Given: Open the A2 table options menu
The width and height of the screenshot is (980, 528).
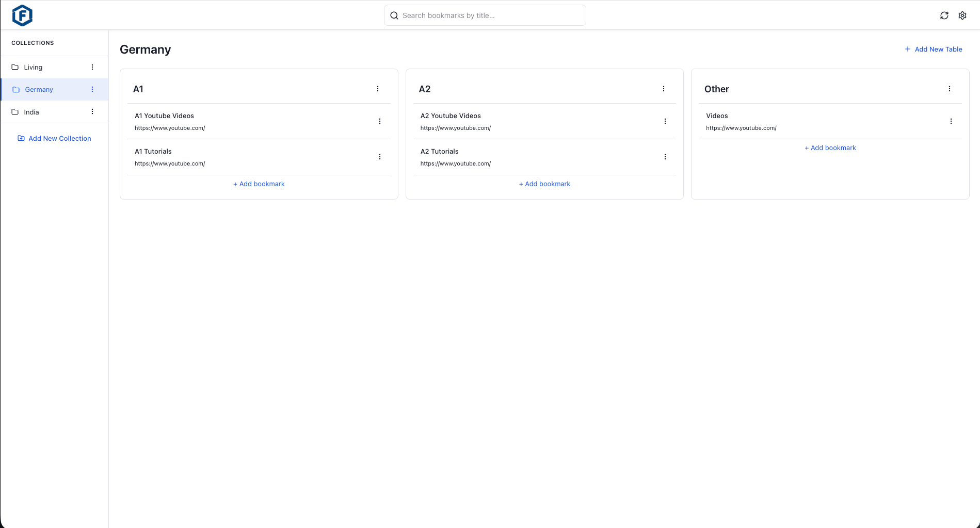Looking at the screenshot, I should pos(664,89).
